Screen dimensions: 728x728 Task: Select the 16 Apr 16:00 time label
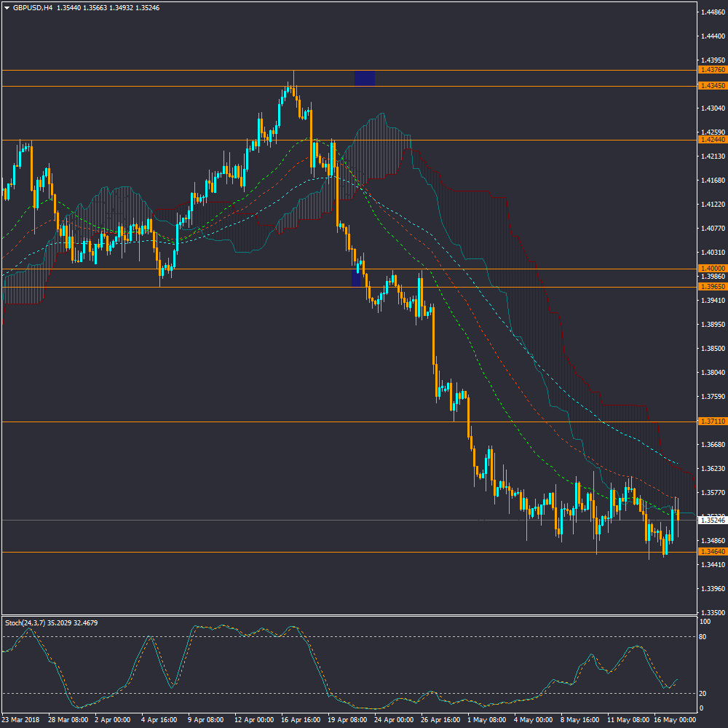[x=301, y=719]
